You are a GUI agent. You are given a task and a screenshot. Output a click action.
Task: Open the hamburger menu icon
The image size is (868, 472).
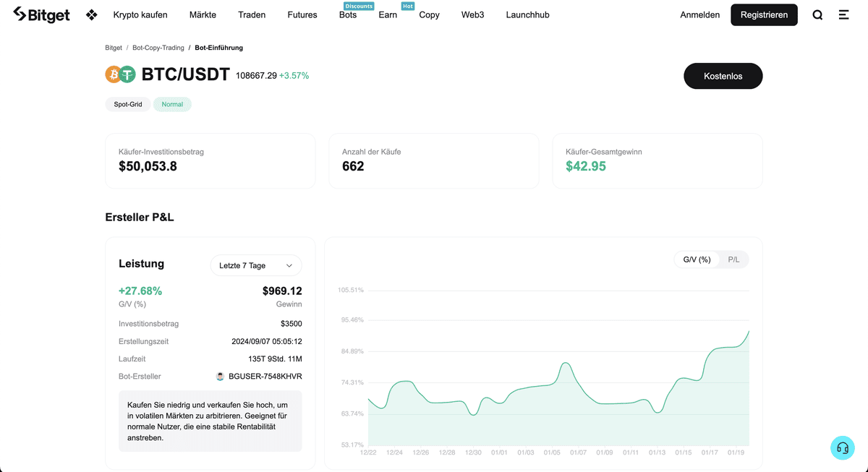pyautogui.click(x=843, y=14)
